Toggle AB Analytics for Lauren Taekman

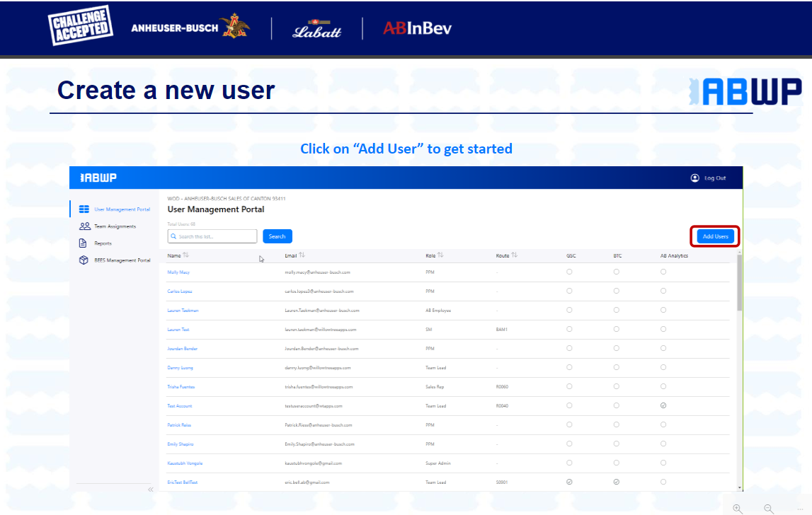[663, 310]
